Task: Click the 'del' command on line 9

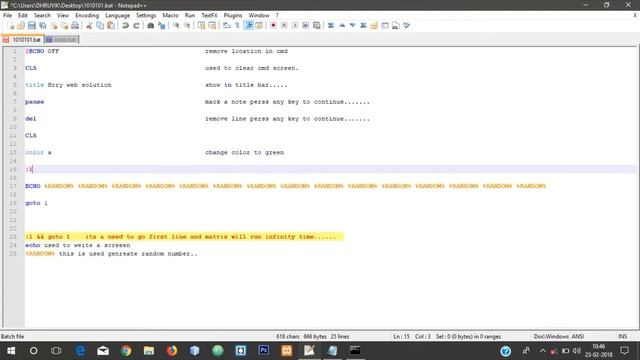Action: coord(31,119)
